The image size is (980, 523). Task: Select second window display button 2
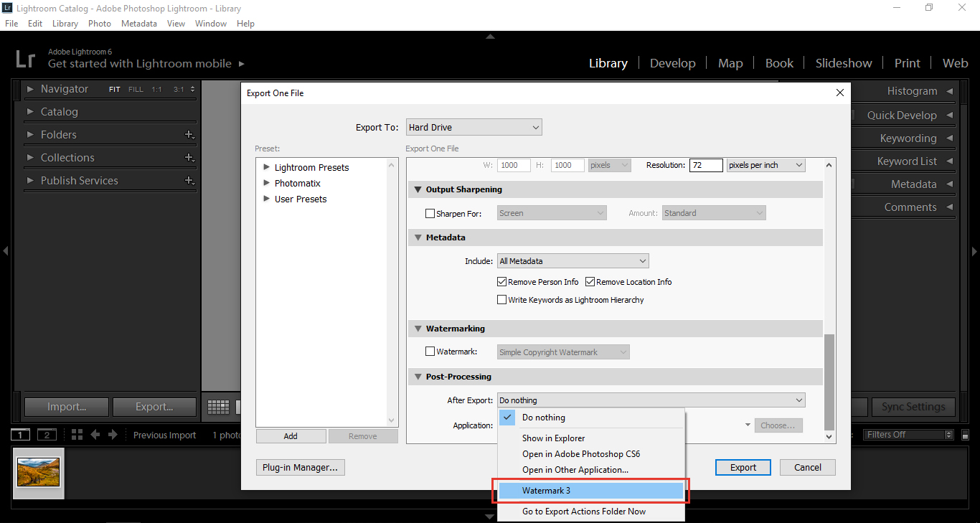click(x=47, y=435)
